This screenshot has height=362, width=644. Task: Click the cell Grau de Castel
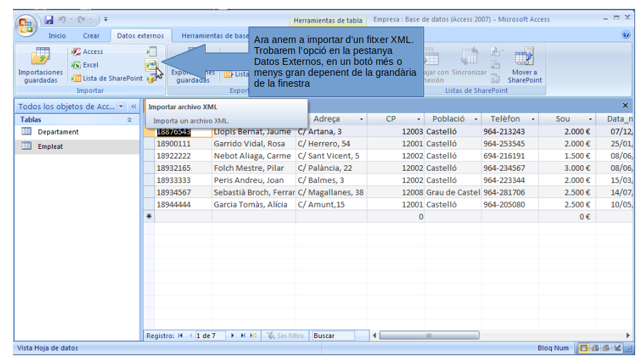[x=453, y=193]
